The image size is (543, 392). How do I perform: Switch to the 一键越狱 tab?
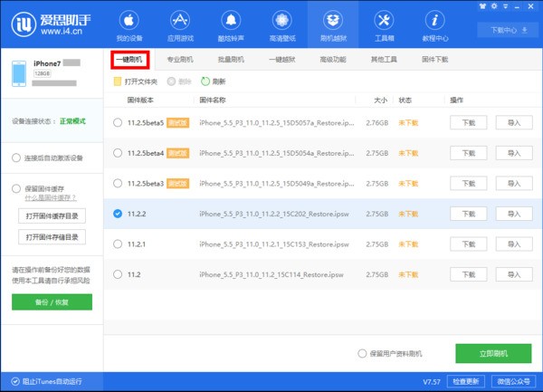point(282,60)
